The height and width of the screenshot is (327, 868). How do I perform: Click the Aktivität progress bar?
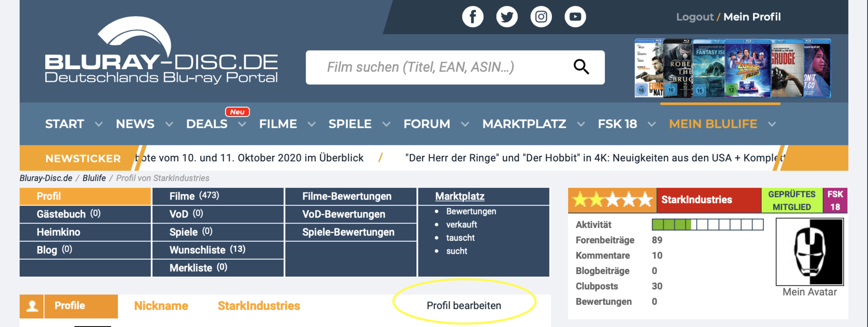tap(708, 224)
